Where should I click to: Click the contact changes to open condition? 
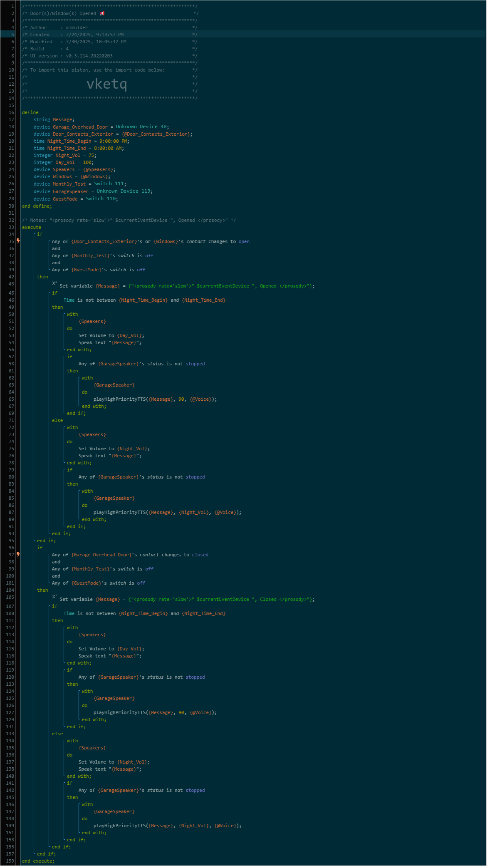pos(151,241)
